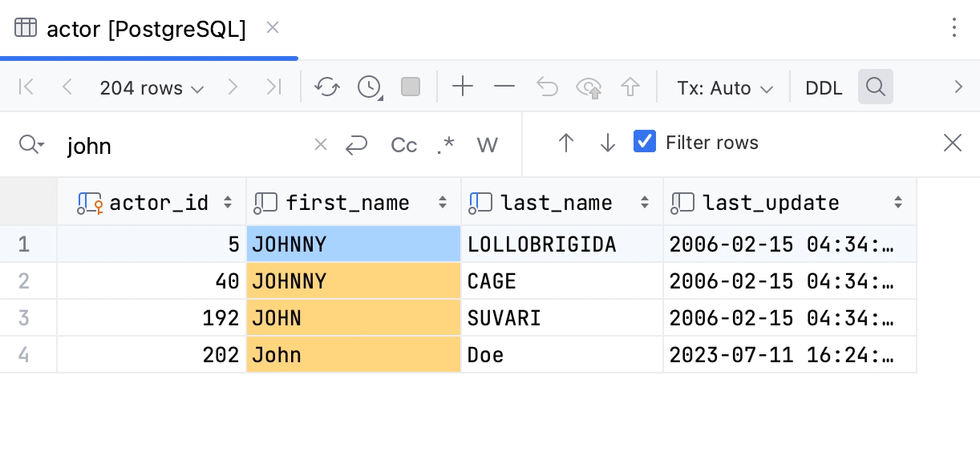Open the auto-refresh timer options
The image size is (980, 468).
tap(369, 87)
